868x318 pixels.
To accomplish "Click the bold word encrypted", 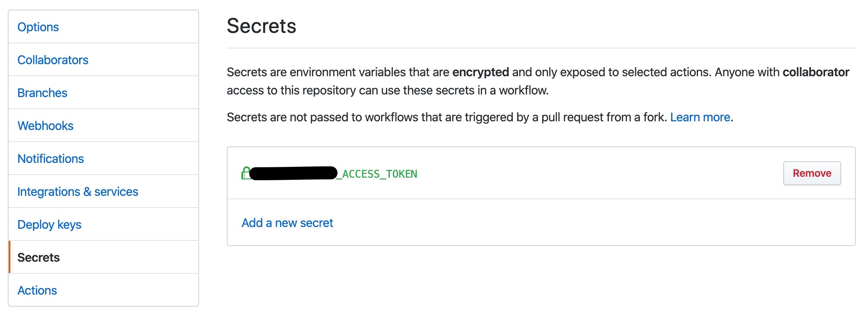I will (x=480, y=72).
